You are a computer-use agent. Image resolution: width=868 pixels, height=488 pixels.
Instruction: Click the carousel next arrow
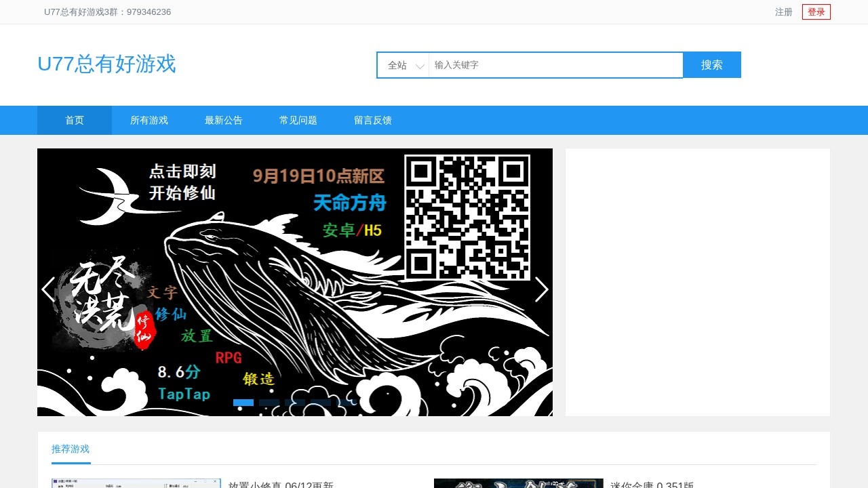(x=542, y=289)
